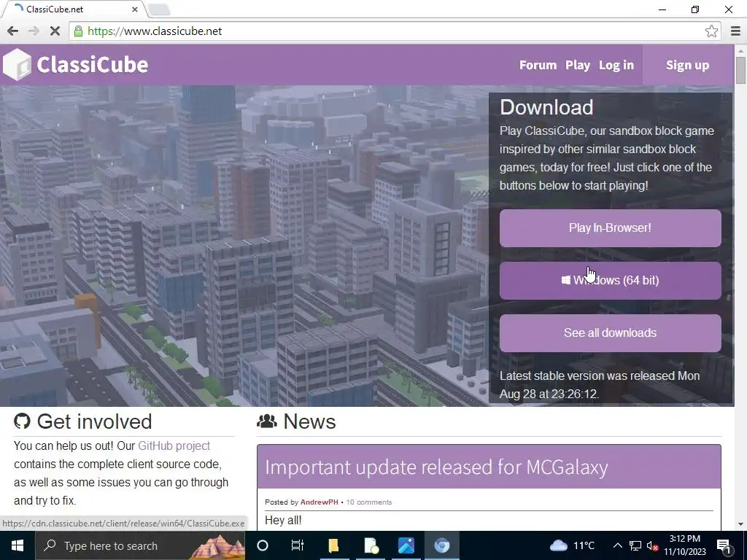Click the ClassiCube site title text

click(93, 65)
